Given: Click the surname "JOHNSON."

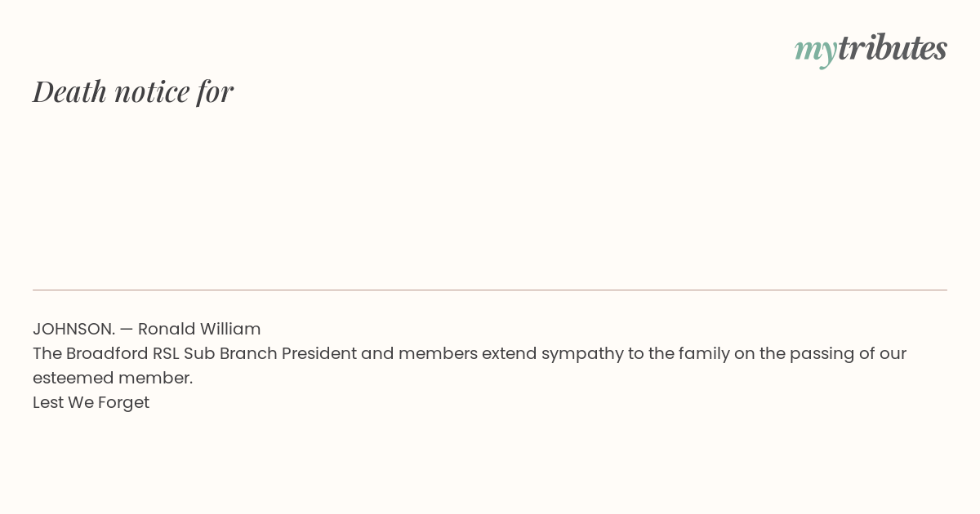Looking at the screenshot, I should pyautogui.click(x=73, y=329).
